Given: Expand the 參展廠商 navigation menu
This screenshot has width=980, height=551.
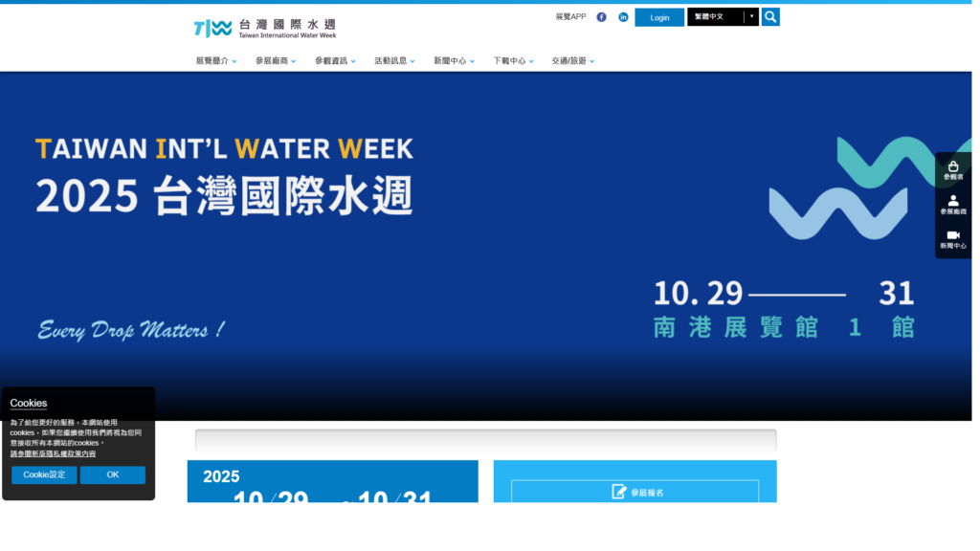Looking at the screenshot, I should click(276, 60).
